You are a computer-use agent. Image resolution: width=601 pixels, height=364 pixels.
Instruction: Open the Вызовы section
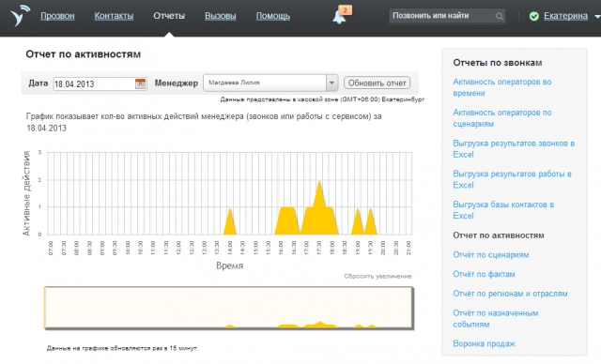tap(221, 16)
